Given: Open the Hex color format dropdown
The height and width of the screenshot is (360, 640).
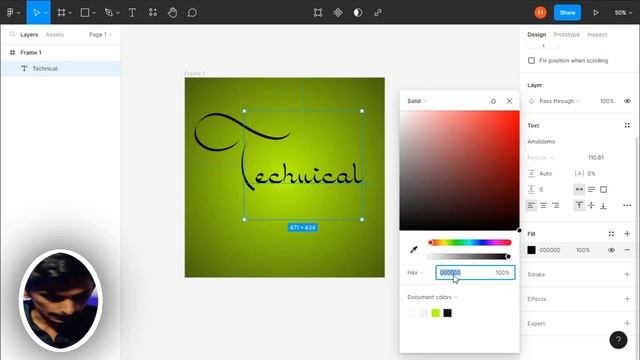Looking at the screenshot, I should tap(415, 272).
